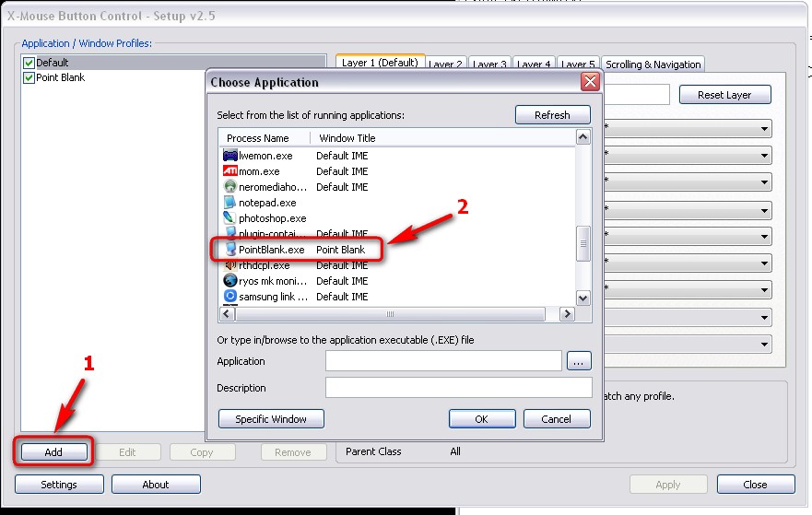Click the horizontal scroll right arrow
Image resolution: width=812 pixels, height=515 pixels.
pyautogui.click(x=567, y=313)
